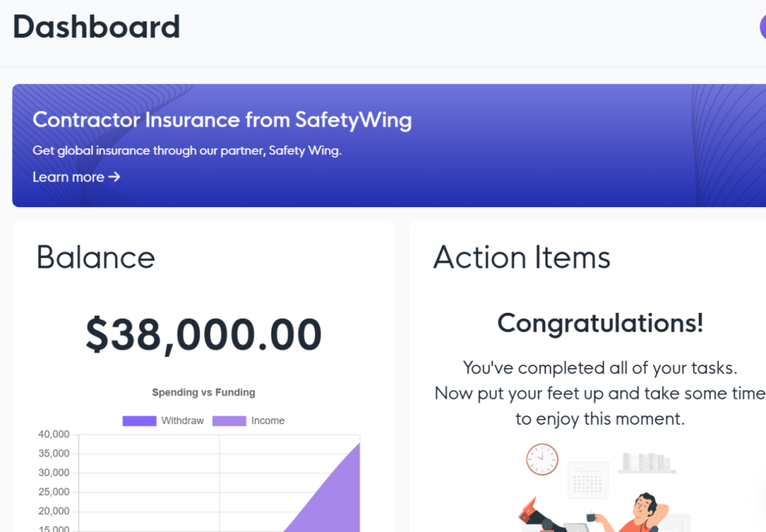Click the Withdraw legend color box
The height and width of the screenshot is (532, 766).
click(x=139, y=421)
